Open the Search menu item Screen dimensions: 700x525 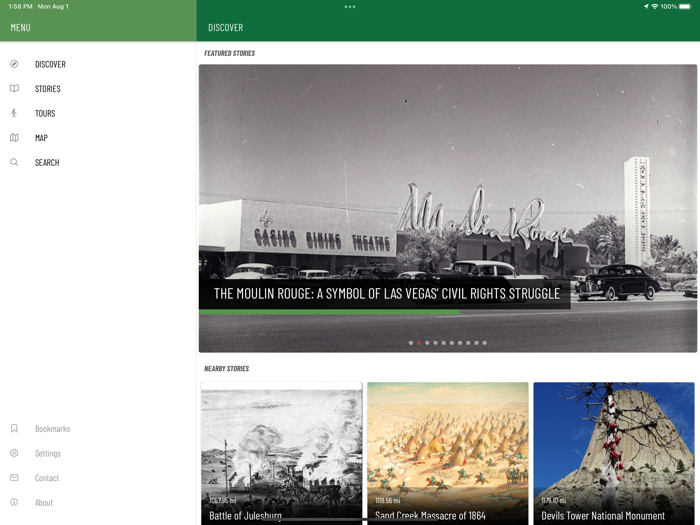98,162
